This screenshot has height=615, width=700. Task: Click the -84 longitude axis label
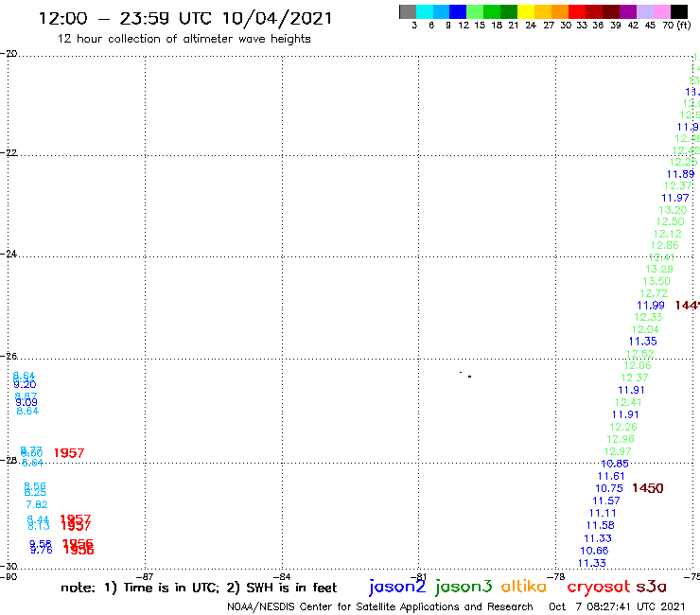pyautogui.click(x=282, y=577)
